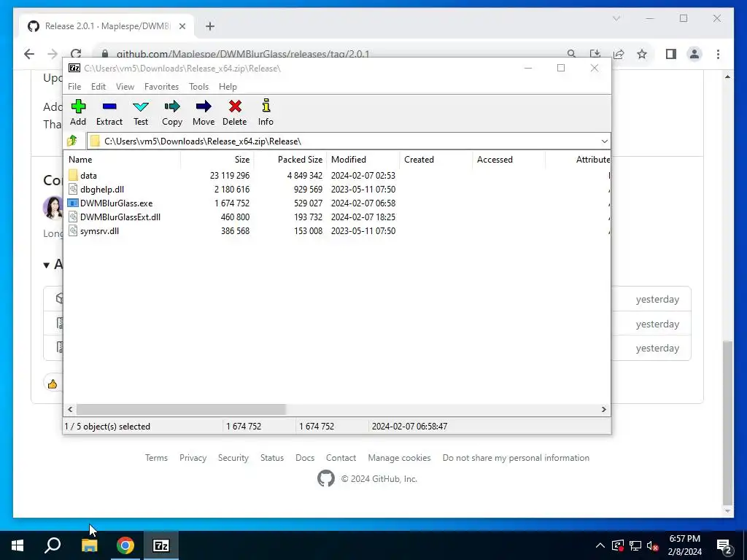
Task: Open the notification center
Action: coord(724,545)
